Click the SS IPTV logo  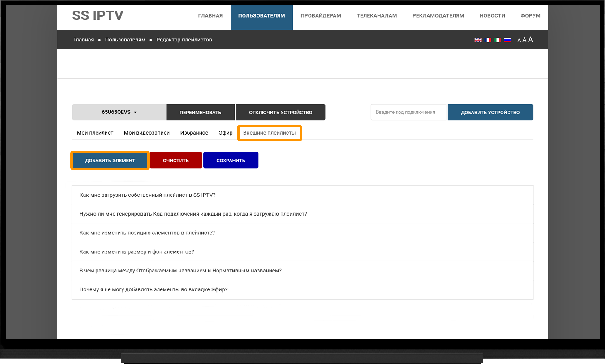click(98, 15)
